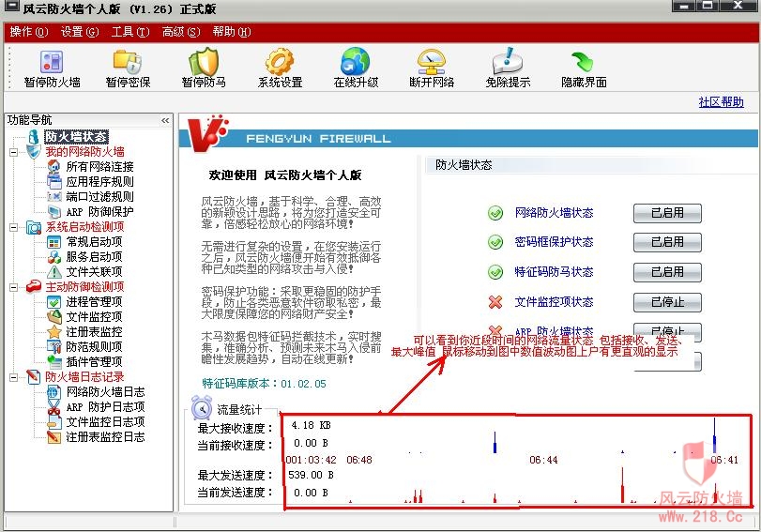Collapse the 功能导航 panel chevron
The image size is (761, 532).
pos(165,120)
